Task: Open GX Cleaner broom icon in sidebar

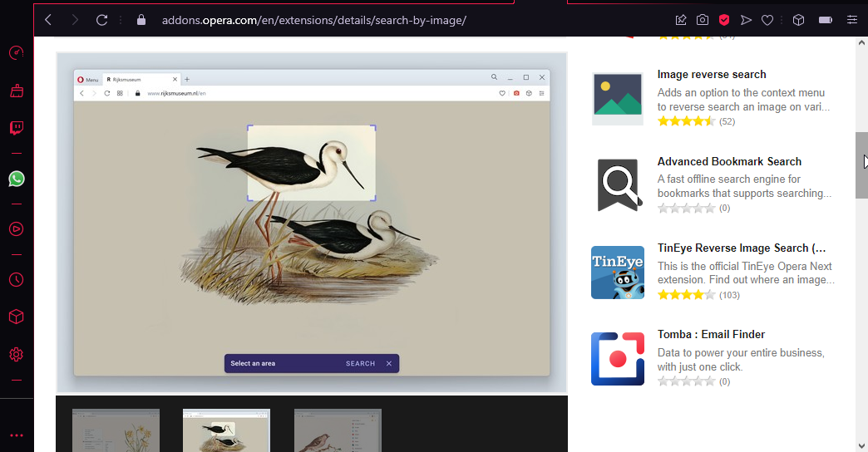Action: 16,91
